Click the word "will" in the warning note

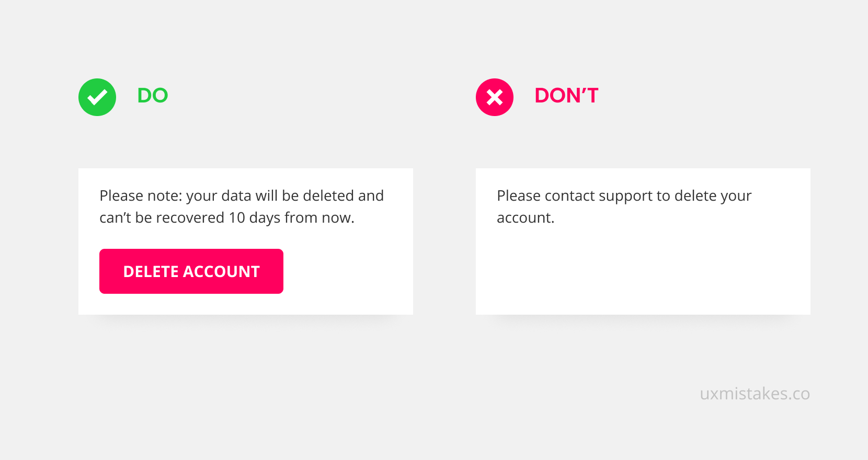pyautogui.click(x=266, y=195)
